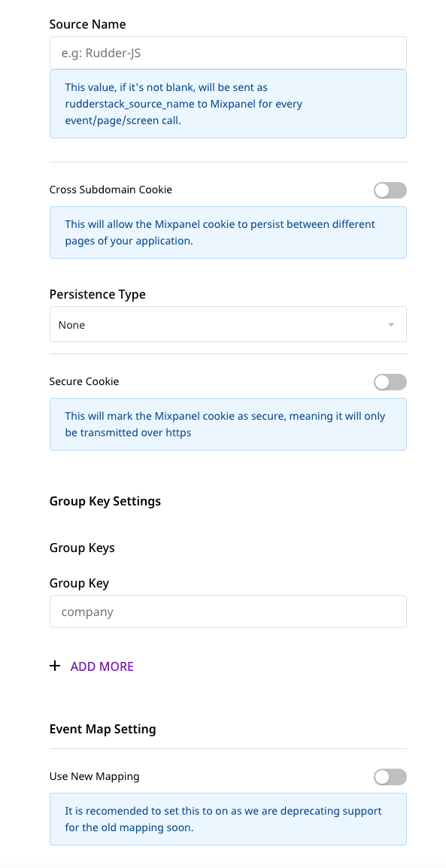This screenshot has width=446, height=868.
Task: Click the Source Name info box
Action: pyautogui.click(x=228, y=103)
